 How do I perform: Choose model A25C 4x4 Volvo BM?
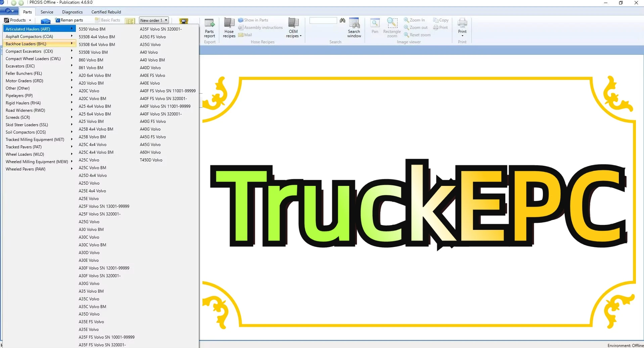click(x=96, y=152)
